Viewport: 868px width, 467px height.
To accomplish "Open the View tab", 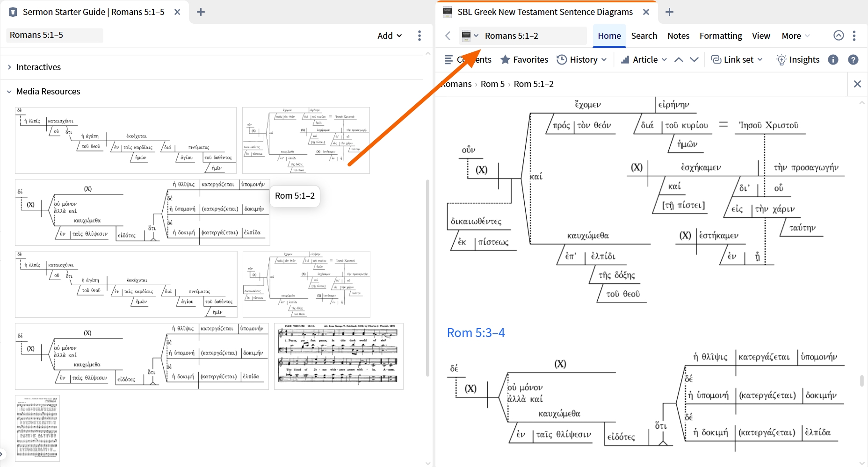I will (x=761, y=36).
